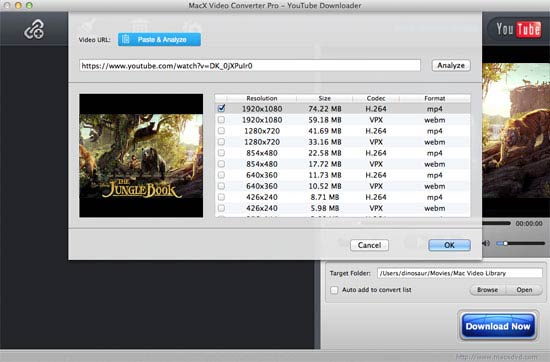
Task: Click the Target Folder path field
Action: [x=460, y=273]
